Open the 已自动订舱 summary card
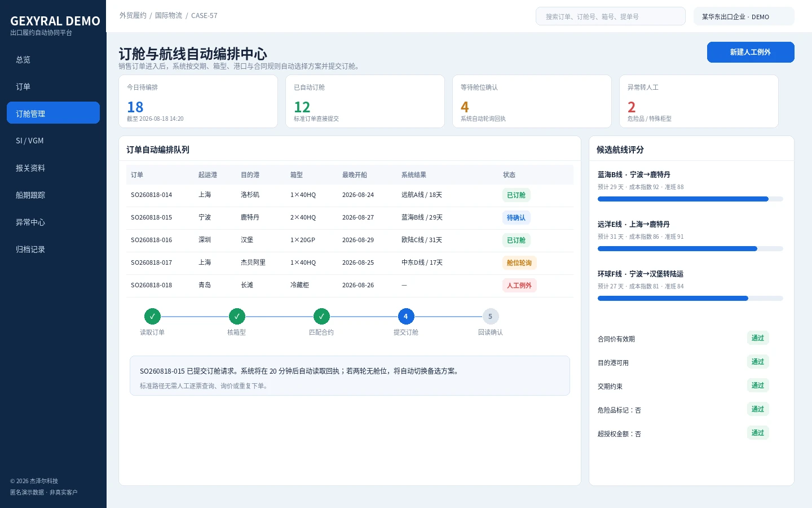 click(365, 102)
